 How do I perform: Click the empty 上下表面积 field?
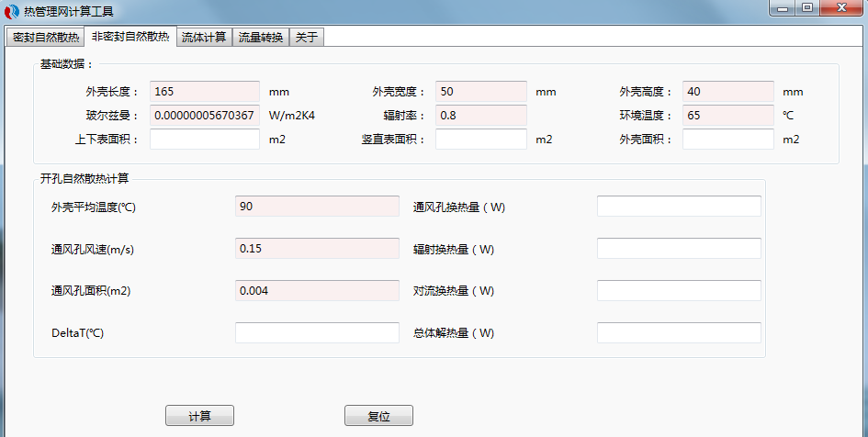click(205, 139)
